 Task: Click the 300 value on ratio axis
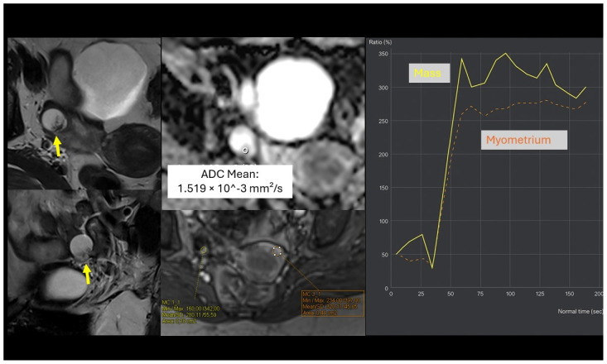383,88
